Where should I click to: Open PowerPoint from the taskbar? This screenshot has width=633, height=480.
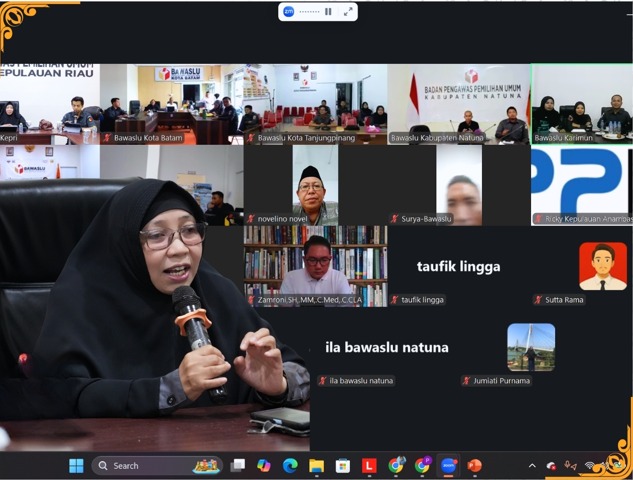(x=474, y=465)
